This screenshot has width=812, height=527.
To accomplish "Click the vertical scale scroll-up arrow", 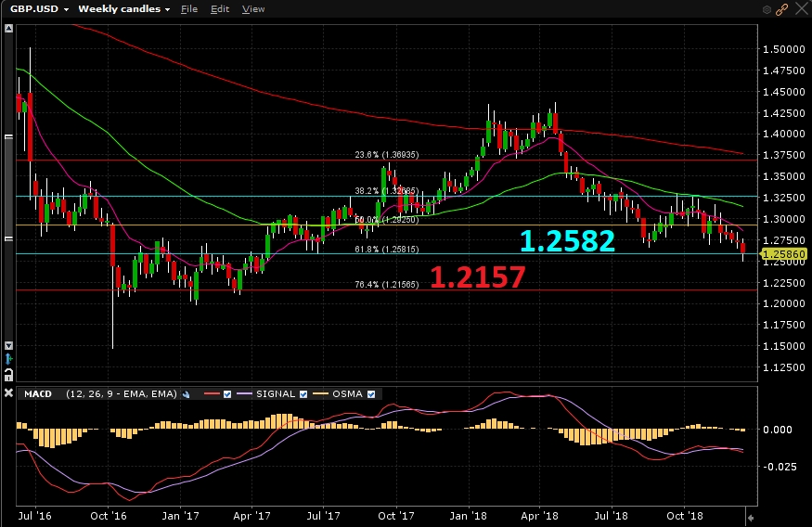I will [x=8, y=29].
